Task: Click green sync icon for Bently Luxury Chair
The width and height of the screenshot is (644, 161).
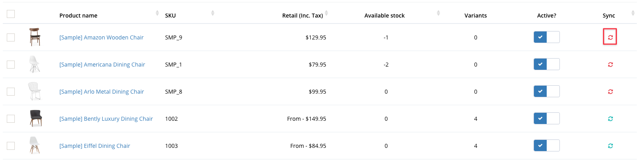Action: (610, 118)
